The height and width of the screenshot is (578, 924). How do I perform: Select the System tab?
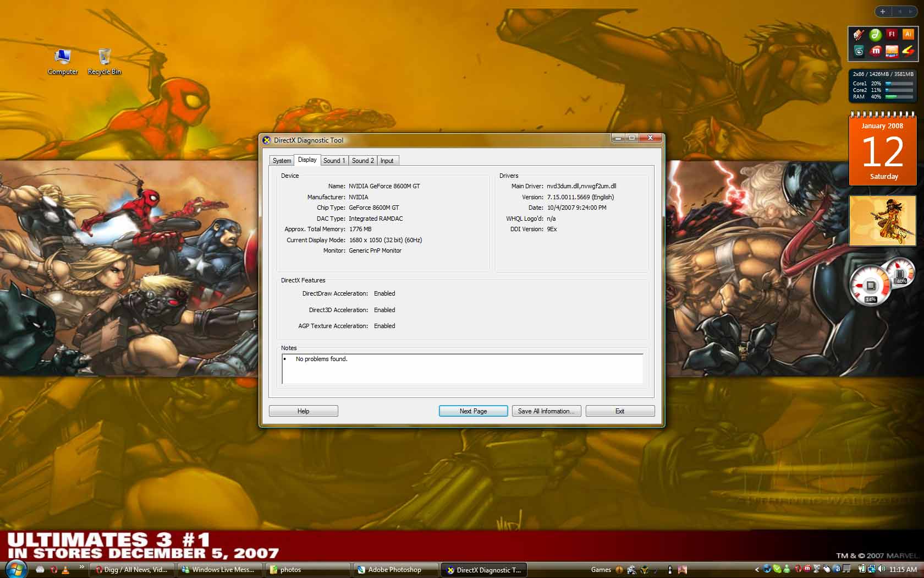pyautogui.click(x=282, y=161)
